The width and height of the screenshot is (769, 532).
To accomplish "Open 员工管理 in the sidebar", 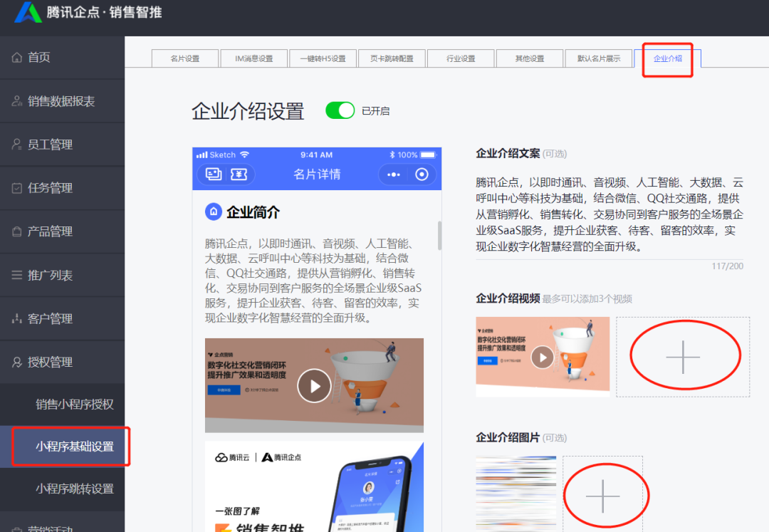I will (x=62, y=144).
